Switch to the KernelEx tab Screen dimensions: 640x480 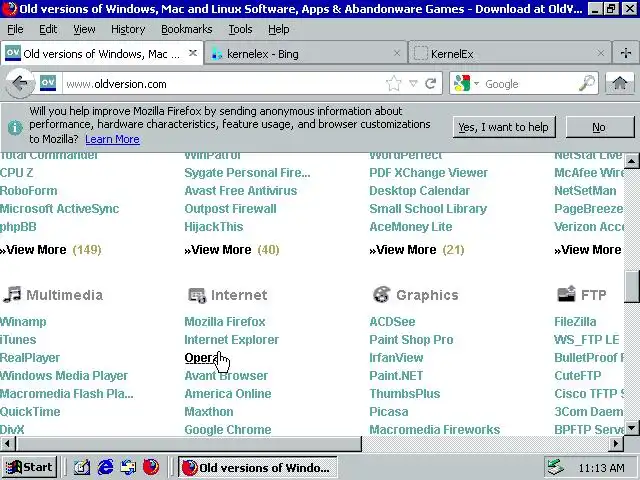[x=509, y=53]
